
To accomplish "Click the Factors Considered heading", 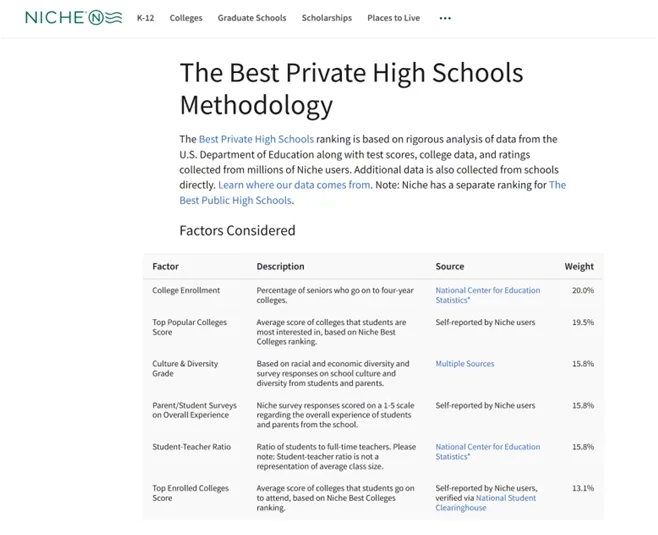I will click(x=237, y=231).
